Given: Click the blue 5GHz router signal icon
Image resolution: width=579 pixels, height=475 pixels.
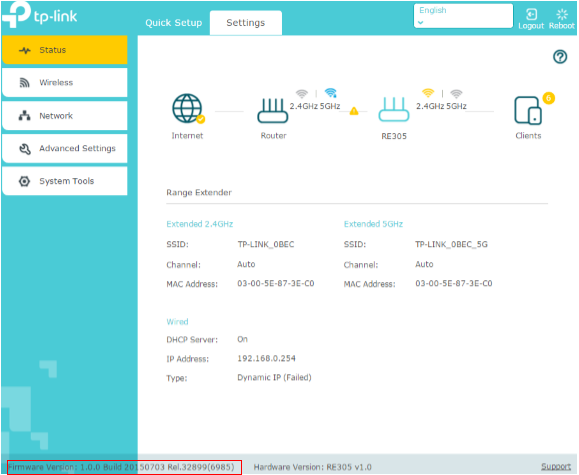Looking at the screenshot, I should pyautogui.click(x=330, y=93).
